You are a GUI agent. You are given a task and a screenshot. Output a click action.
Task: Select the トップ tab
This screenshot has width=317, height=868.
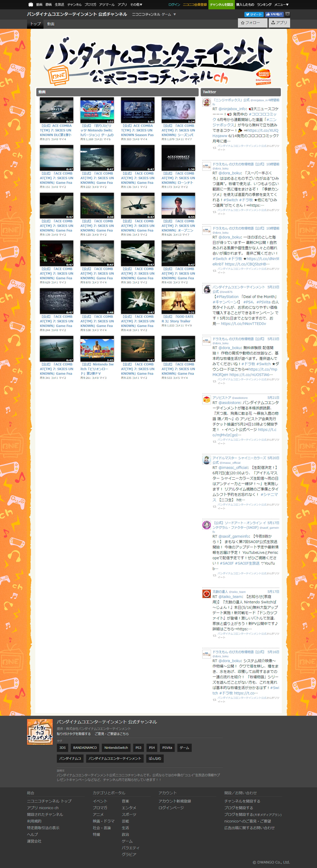[x=35, y=24]
